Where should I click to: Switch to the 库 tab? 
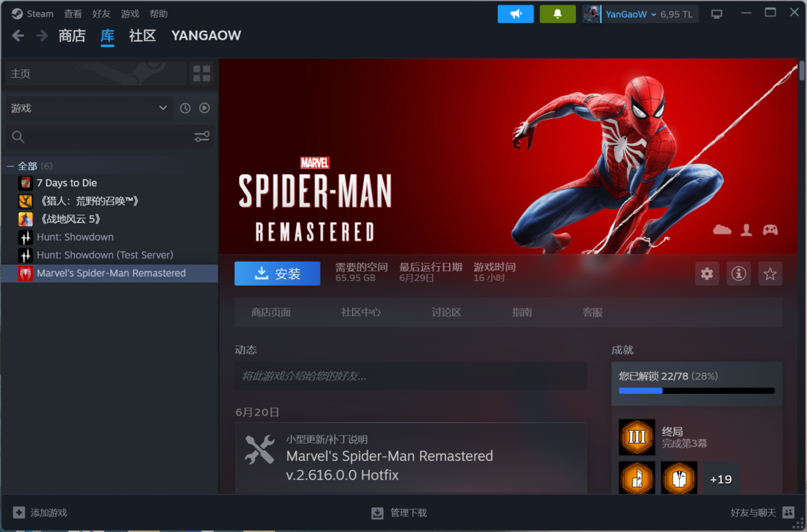pyautogui.click(x=107, y=36)
